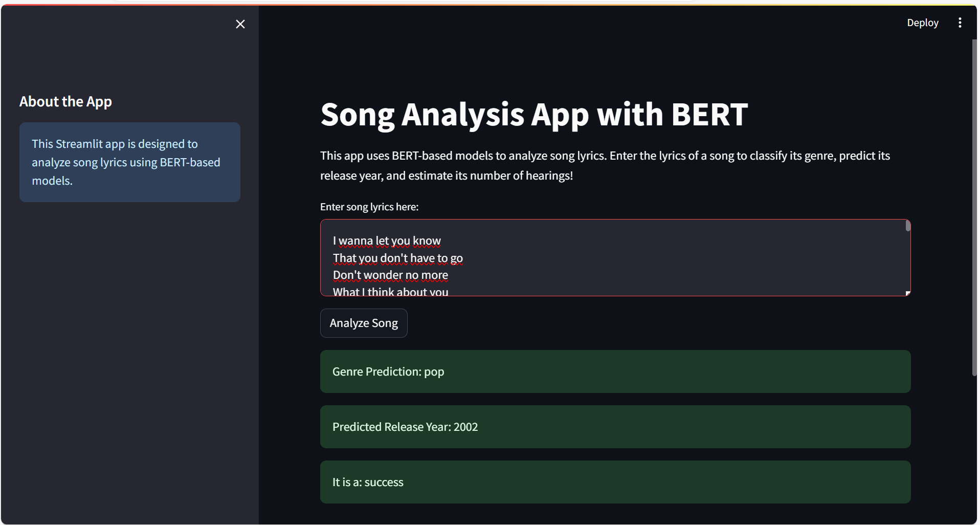Image resolution: width=980 pixels, height=525 pixels.
Task: Click the 'Enter song lyrics here:' label
Action: click(369, 207)
